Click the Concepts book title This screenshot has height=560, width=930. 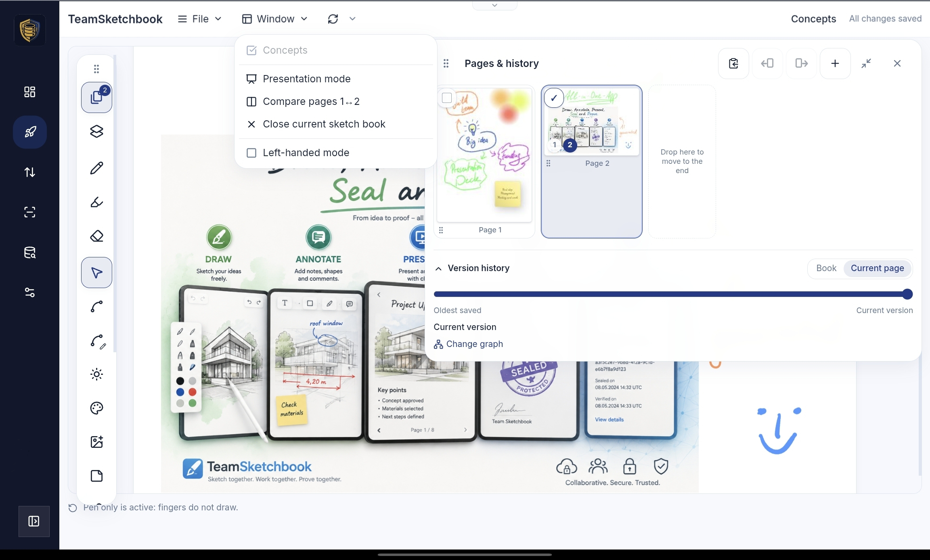click(813, 19)
